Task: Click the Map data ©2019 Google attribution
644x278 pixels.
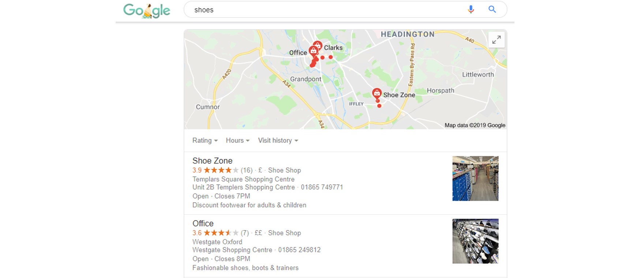Action: click(475, 125)
